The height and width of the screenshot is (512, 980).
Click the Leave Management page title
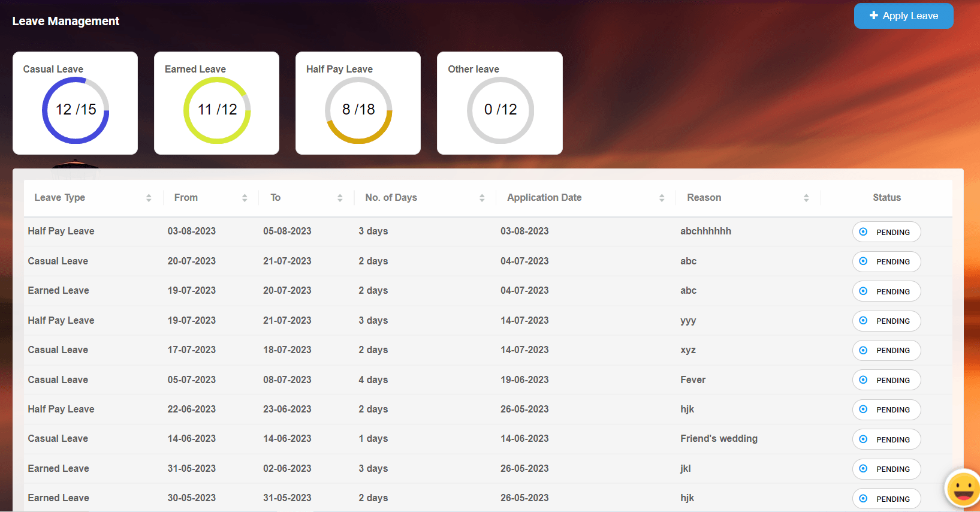point(66,22)
